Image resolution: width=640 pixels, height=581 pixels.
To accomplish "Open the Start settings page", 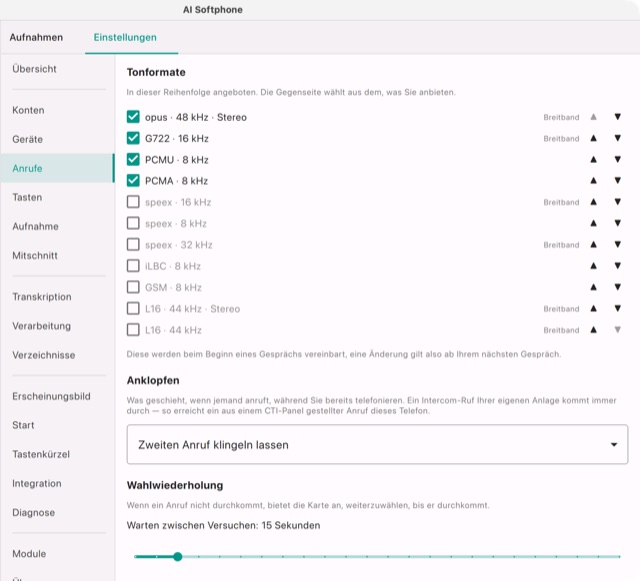I will point(57,425).
